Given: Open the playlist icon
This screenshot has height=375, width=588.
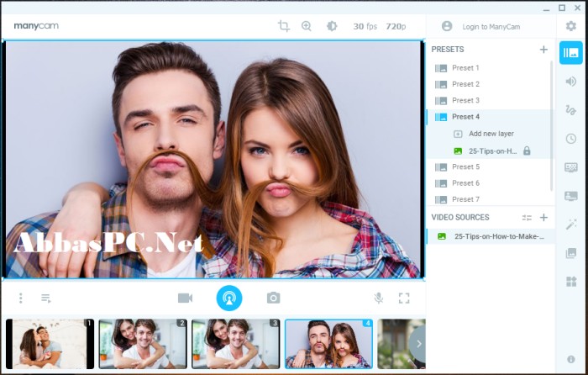Looking at the screenshot, I should click(45, 298).
